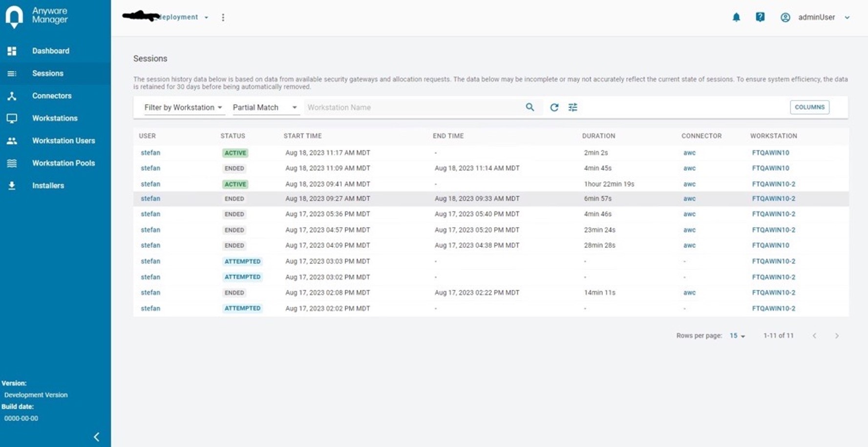868x447 pixels.
Task: Open the Workstation Users section
Action: tap(64, 141)
